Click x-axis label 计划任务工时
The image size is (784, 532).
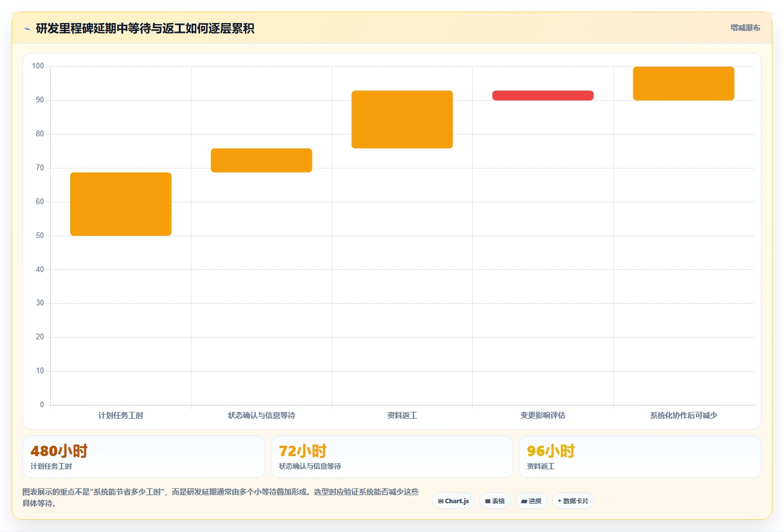point(121,415)
